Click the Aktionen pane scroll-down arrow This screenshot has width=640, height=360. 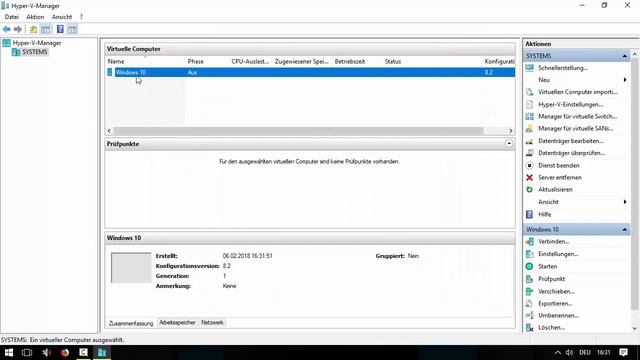635,328
